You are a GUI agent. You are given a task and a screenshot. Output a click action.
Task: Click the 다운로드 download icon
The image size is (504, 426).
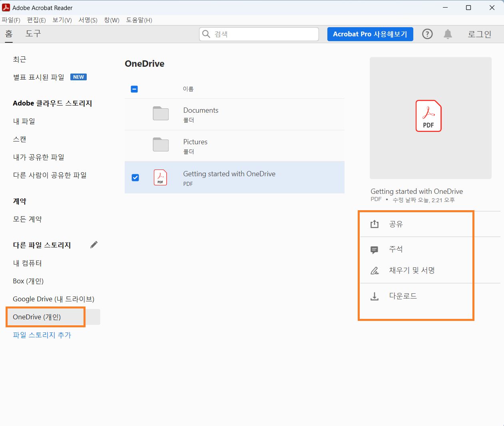click(x=375, y=296)
